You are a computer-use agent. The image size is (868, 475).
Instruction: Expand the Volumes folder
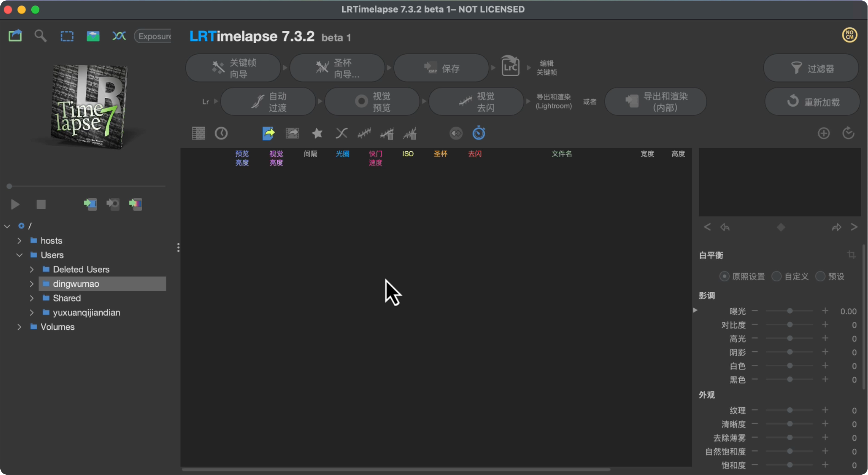pos(20,327)
